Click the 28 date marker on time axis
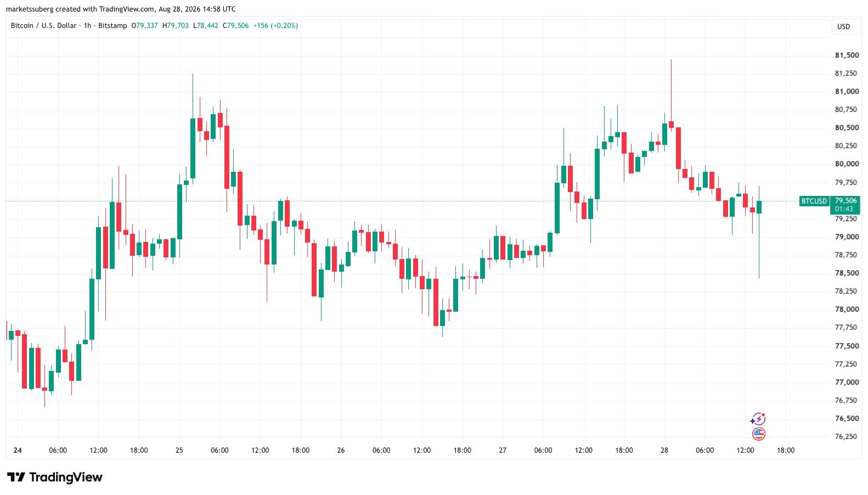 [x=664, y=450]
